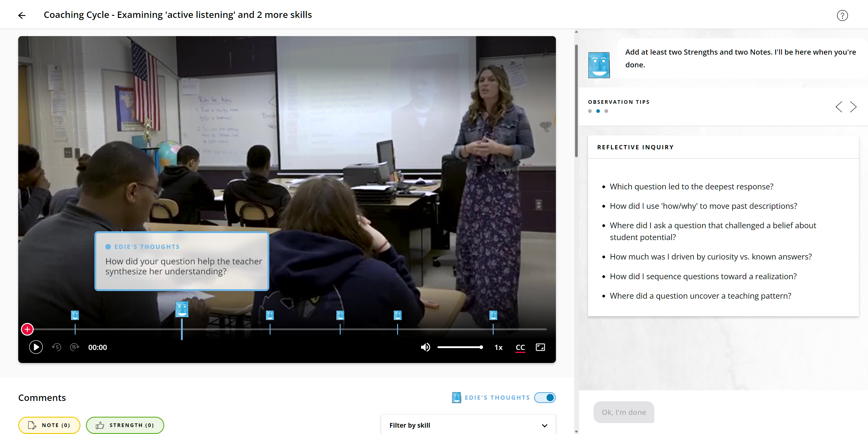Go to next observation tip arrow
Viewport: 868px width, 434px height.
pos(853,107)
